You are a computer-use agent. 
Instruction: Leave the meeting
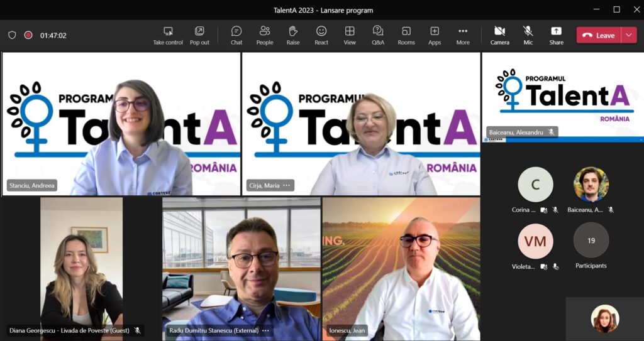[599, 35]
